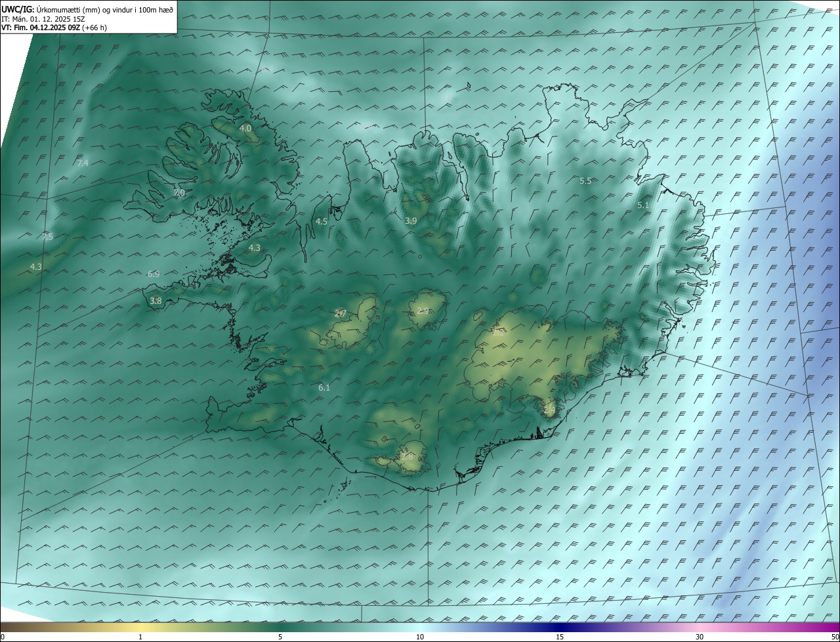
Task: Click the 4.0 value label on the map
Action: pos(245,128)
